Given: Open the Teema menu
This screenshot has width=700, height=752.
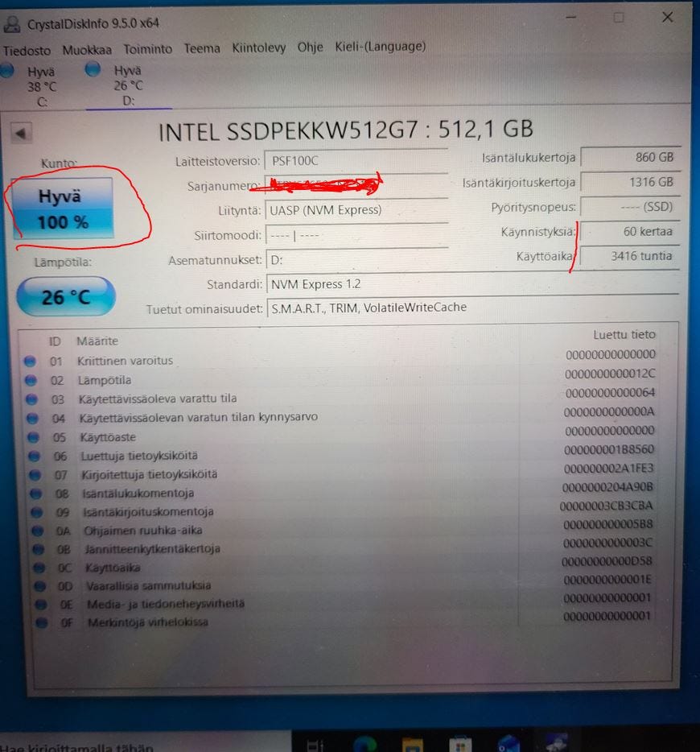Looking at the screenshot, I should coord(202,48).
